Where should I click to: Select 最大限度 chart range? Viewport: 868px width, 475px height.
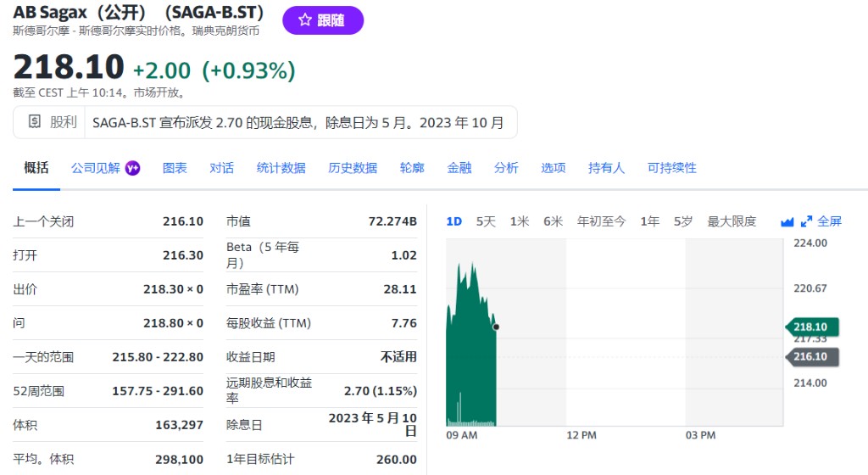tap(732, 221)
